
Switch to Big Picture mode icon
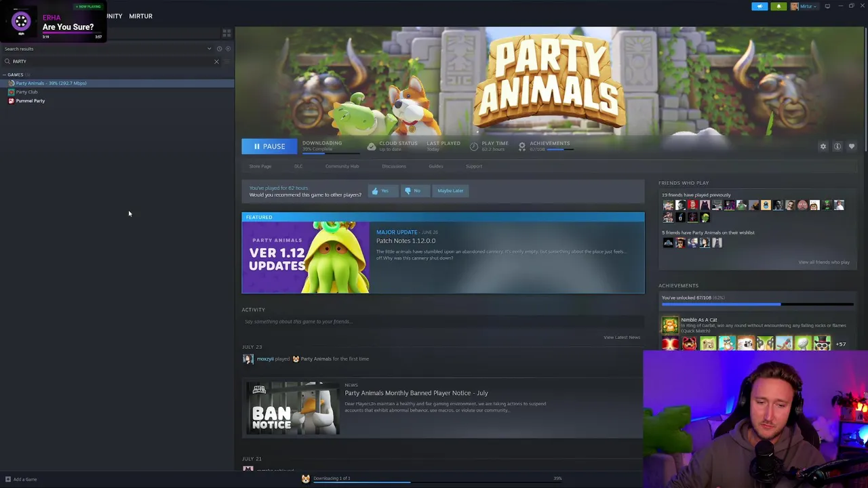click(x=827, y=6)
